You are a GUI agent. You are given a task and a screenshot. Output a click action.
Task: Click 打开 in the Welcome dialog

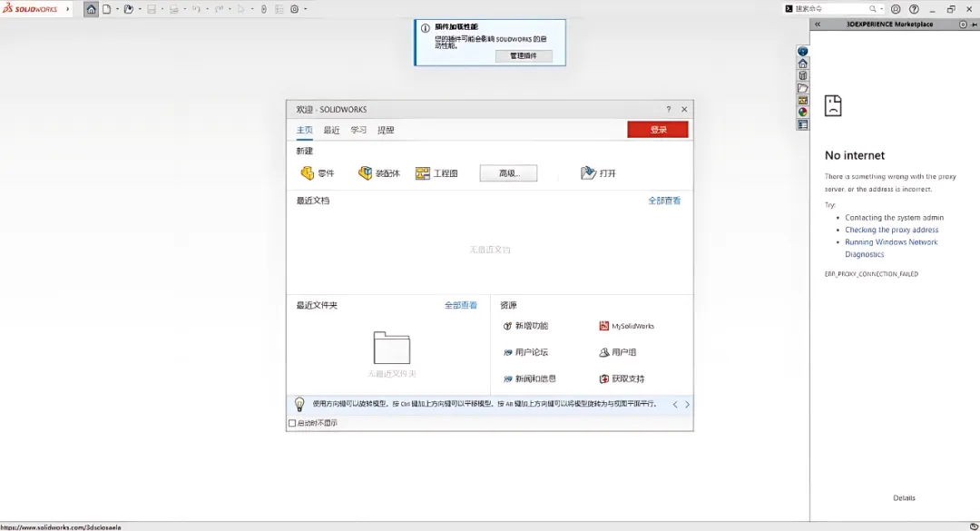[x=598, y=173]
